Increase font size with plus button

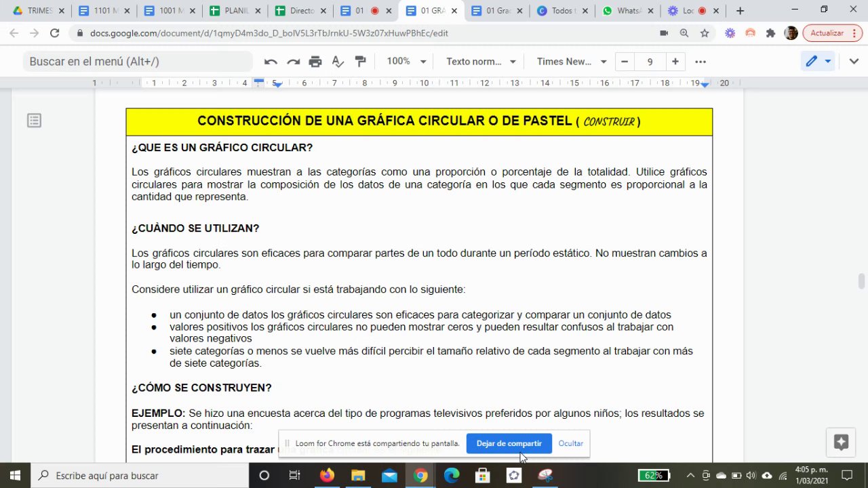click(675, 62)
